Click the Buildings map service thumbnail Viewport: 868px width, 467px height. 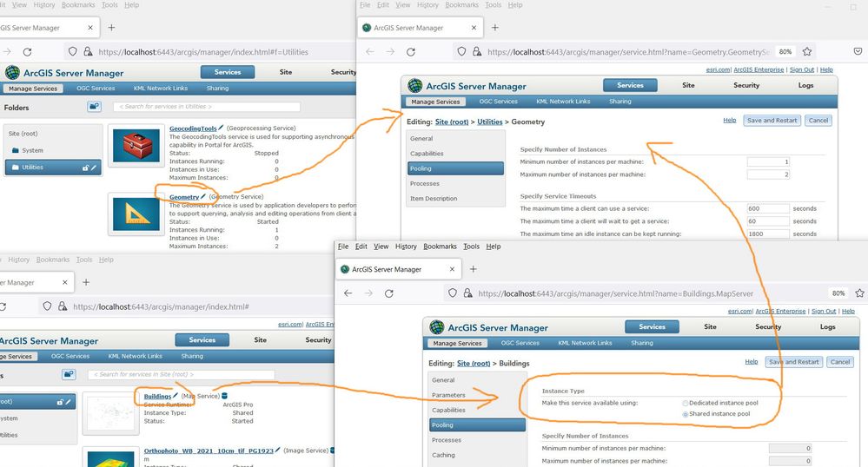tap(110, 413)
